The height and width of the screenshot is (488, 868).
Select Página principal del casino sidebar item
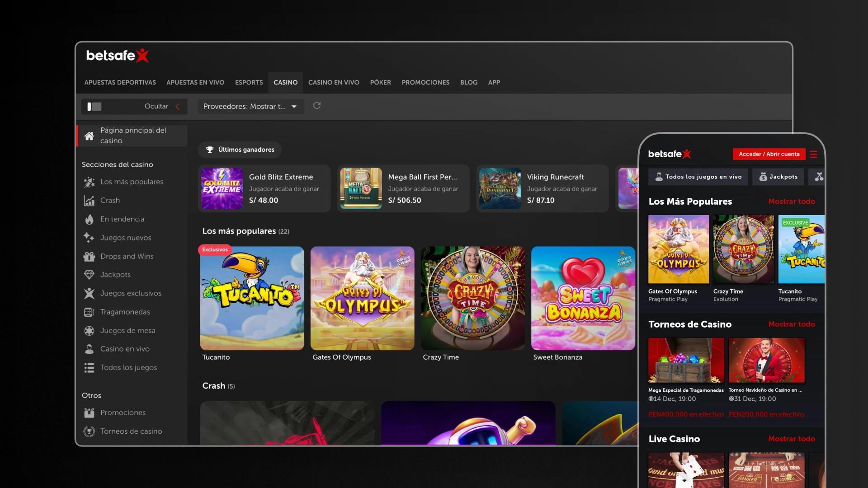click(x=132, y=136)
